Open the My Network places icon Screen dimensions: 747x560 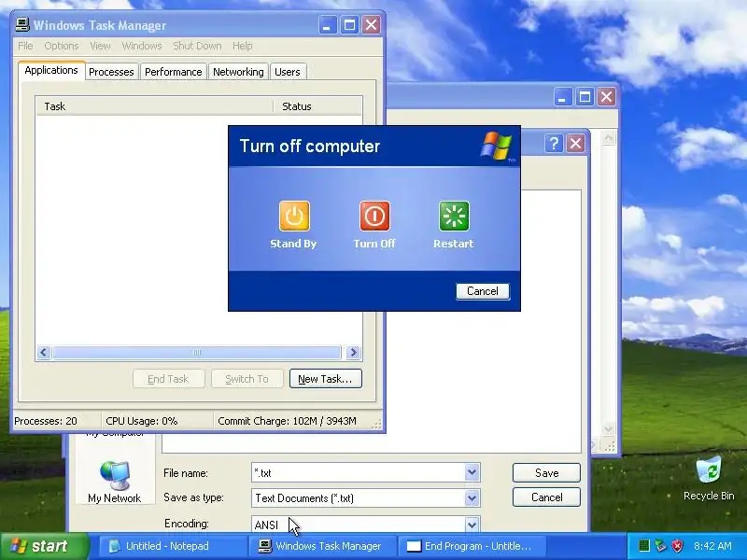coord(114,482)
